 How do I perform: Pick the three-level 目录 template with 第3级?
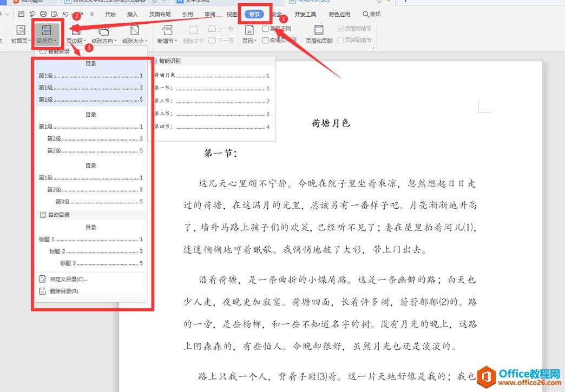pyautogui.click(x=90, y=184)
